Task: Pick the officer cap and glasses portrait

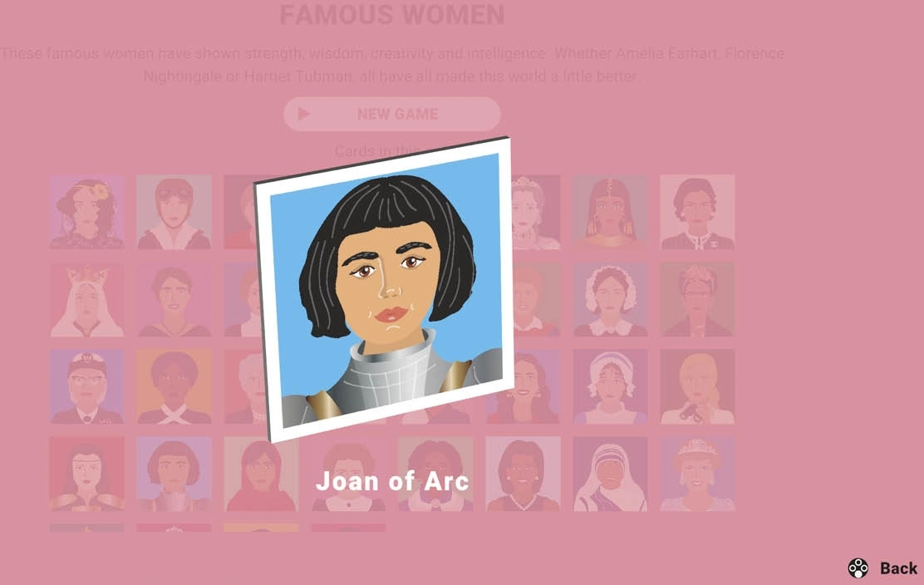Action: click(86, 386)
